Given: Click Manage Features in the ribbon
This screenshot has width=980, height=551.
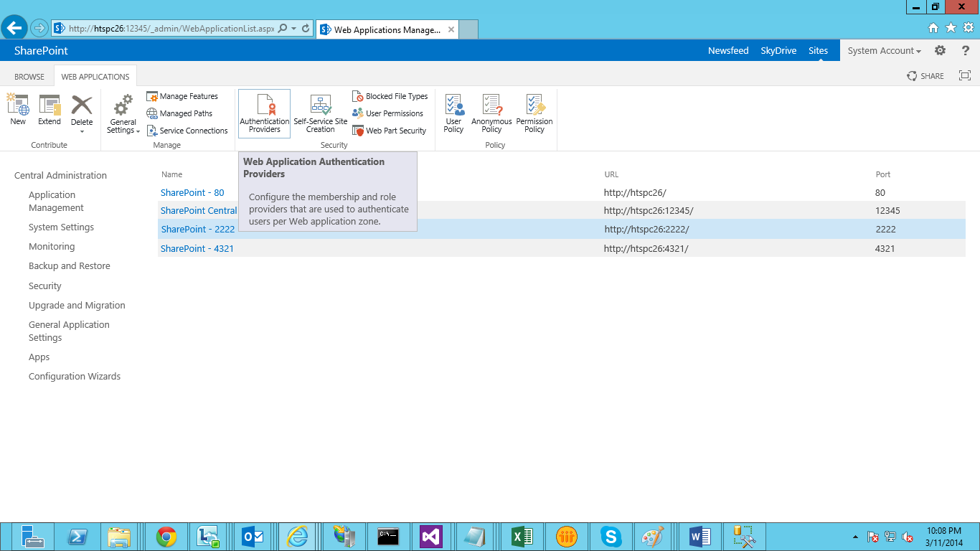Looking at the screenshot, I should click(182, 96).
